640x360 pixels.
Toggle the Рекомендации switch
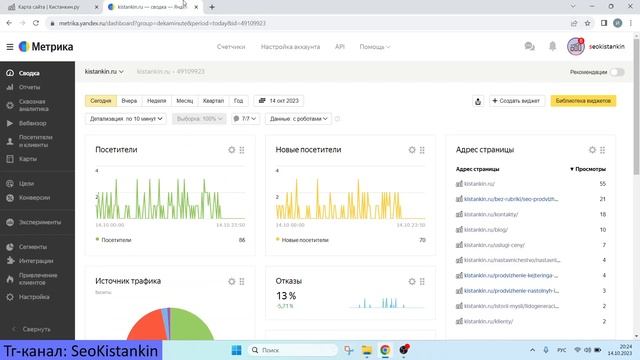pos(617,72)
